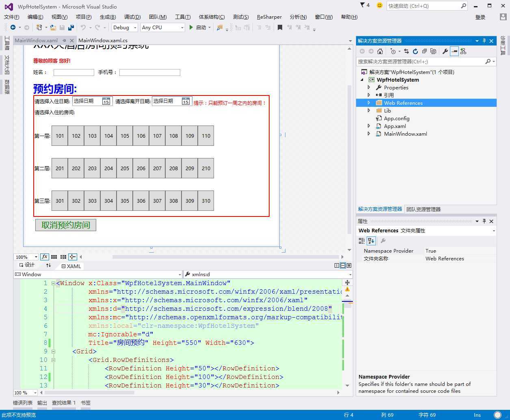Toggle the Preview Selected Items button
510x420 pixels.
(454, 51)
